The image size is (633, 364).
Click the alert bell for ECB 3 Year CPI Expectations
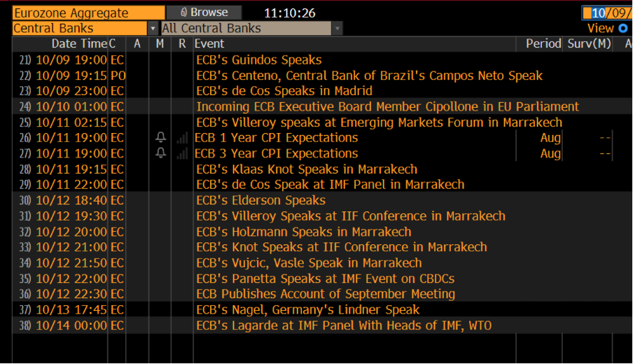(x=160, y=153)
